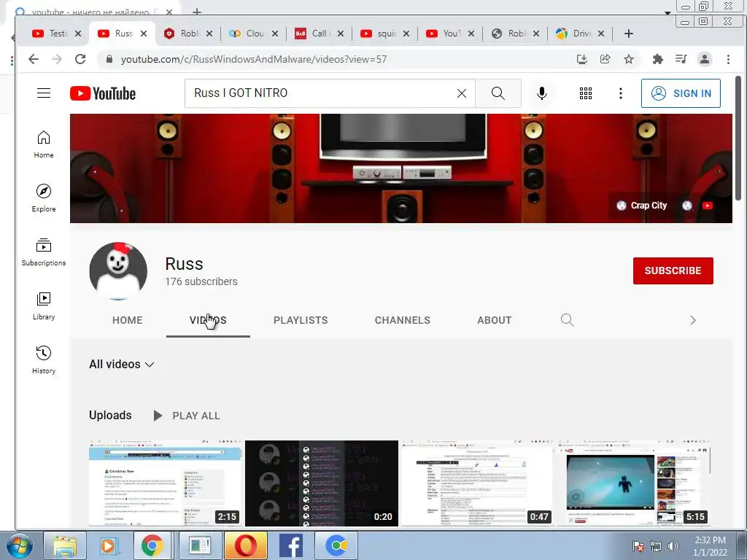Open Opera from taskbar
The image size is (747, 560).
[245, 545]
